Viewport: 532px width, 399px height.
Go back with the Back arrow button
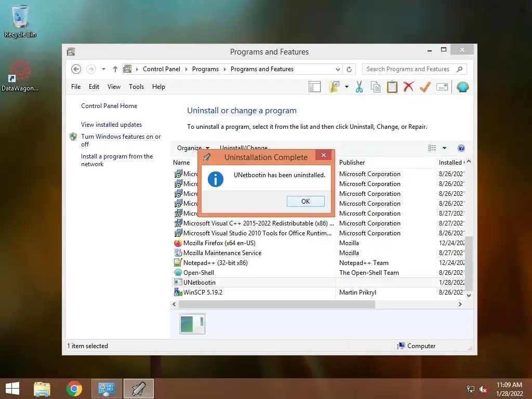pos(76,69)
